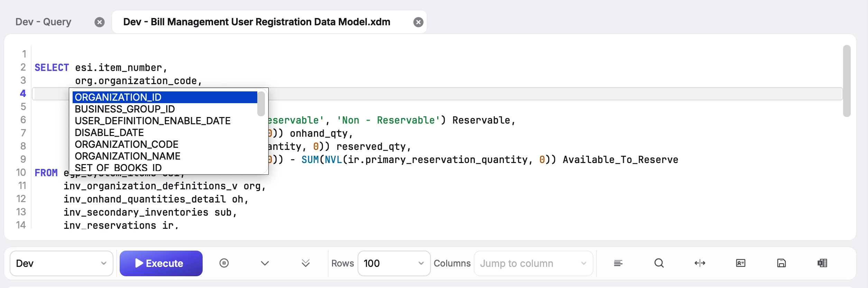Click inv_secondary_inventories on line 13
This screenshot has height=288, width=868.
136,212
